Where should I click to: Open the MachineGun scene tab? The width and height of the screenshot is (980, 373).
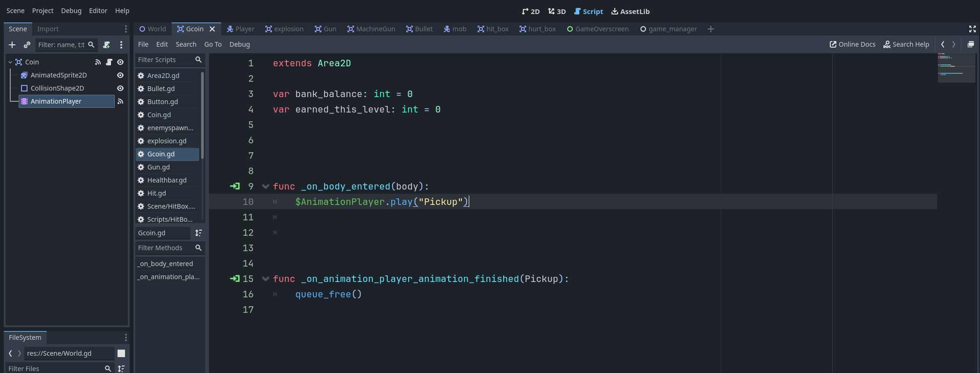pyautogui.click(x=371, y=29)
